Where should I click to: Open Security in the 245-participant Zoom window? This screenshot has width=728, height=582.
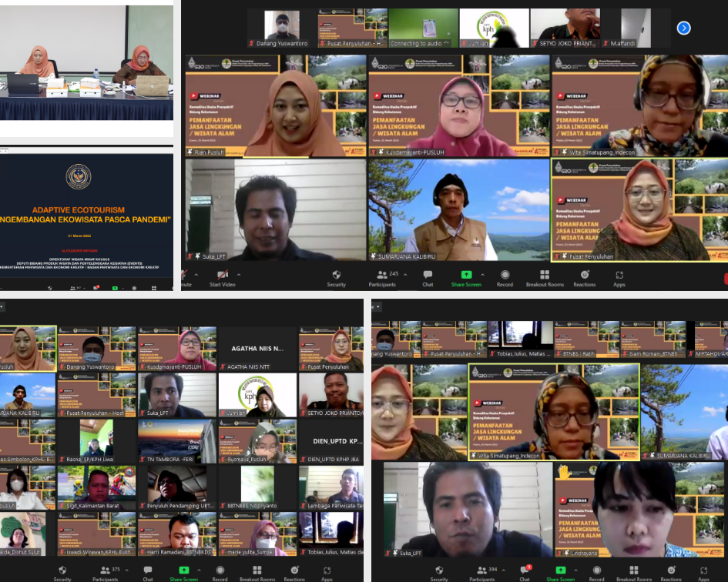tap(336, 279)
